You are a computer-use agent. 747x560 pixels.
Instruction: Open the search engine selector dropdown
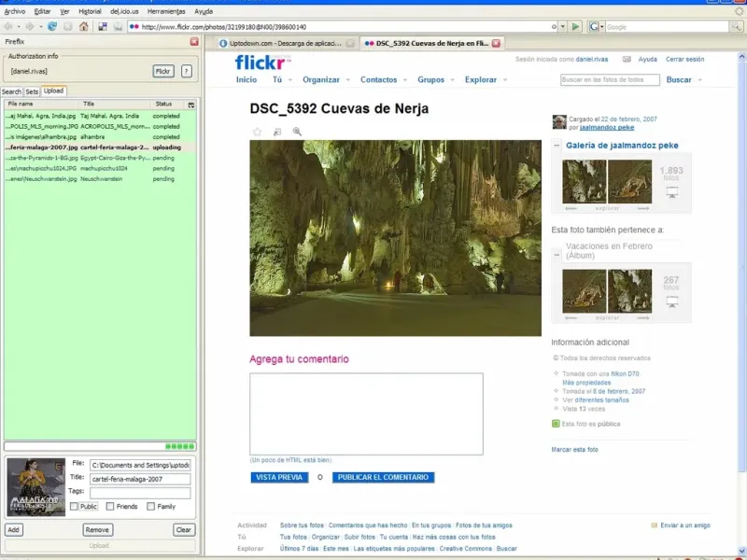point(601,27)
